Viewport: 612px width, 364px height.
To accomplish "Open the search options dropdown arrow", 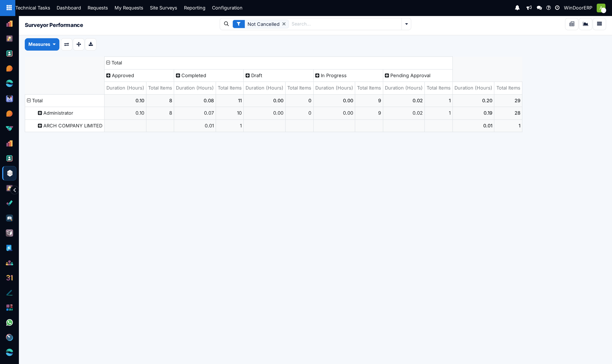I will (x=406, y=24).
